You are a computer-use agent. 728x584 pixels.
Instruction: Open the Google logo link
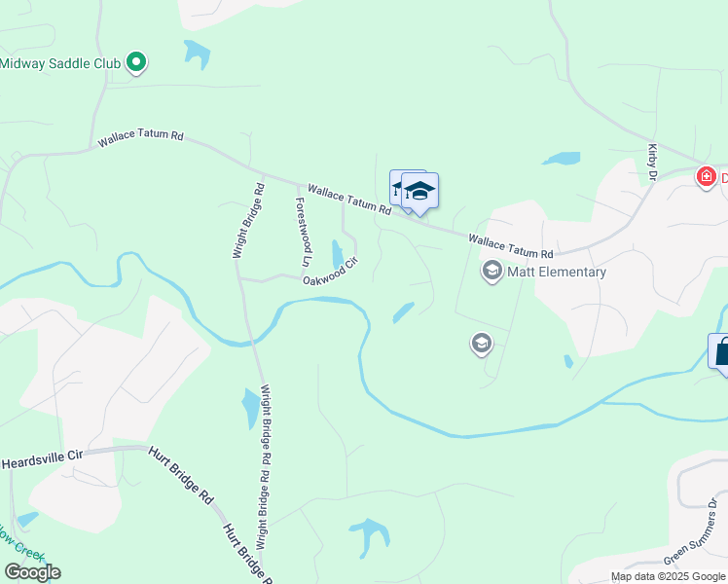32,572
